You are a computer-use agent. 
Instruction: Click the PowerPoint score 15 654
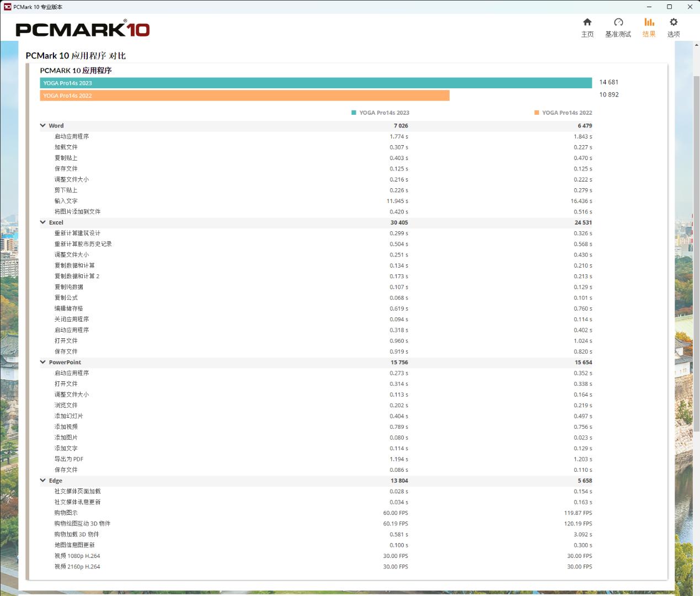point(583,363)
